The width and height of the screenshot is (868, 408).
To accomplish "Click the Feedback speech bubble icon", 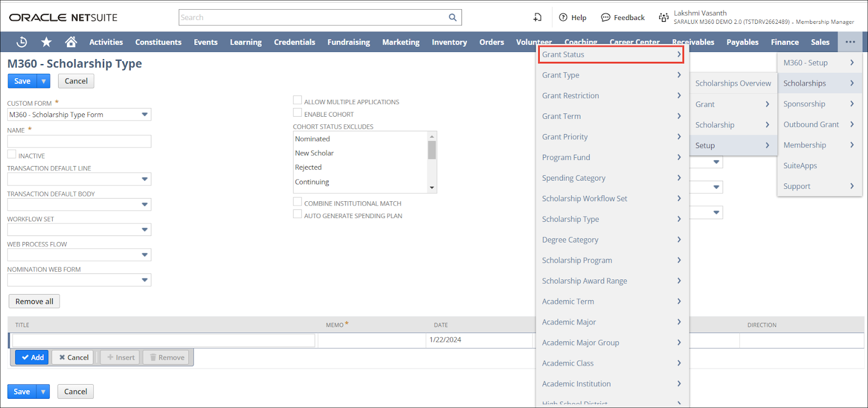I will pyautogui.click(x=605, y=17).
